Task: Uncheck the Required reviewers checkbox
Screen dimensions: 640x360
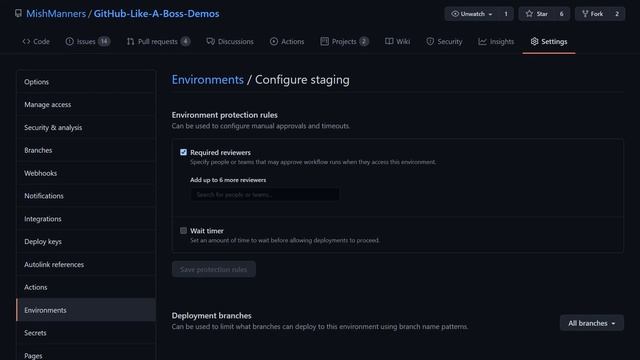Action: click(x=183, y=152)
